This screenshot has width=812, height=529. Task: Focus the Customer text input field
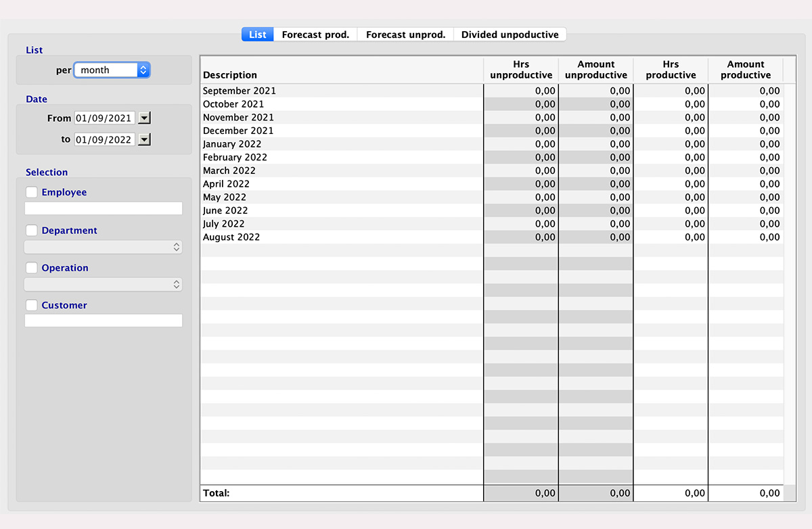(x=104, y=321)
